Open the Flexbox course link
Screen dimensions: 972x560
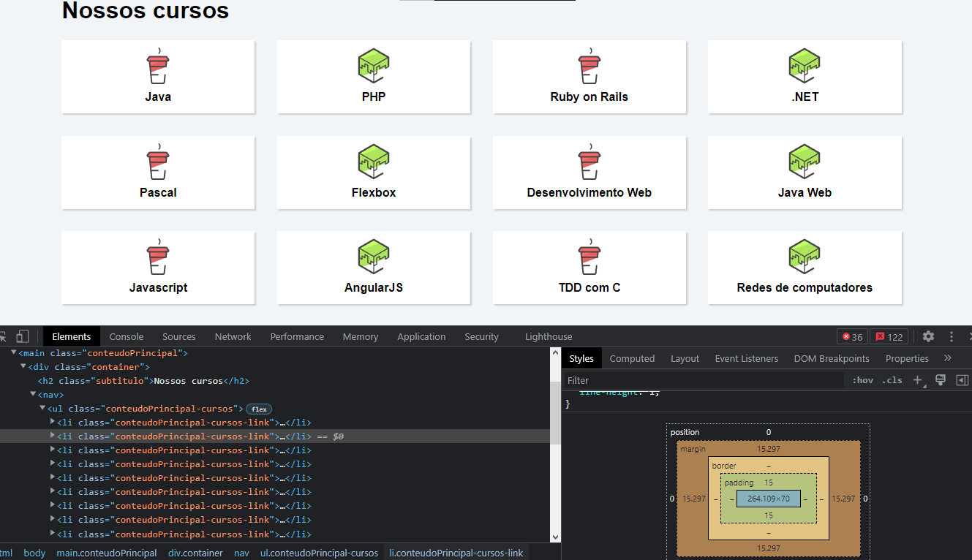pos(374,173)
